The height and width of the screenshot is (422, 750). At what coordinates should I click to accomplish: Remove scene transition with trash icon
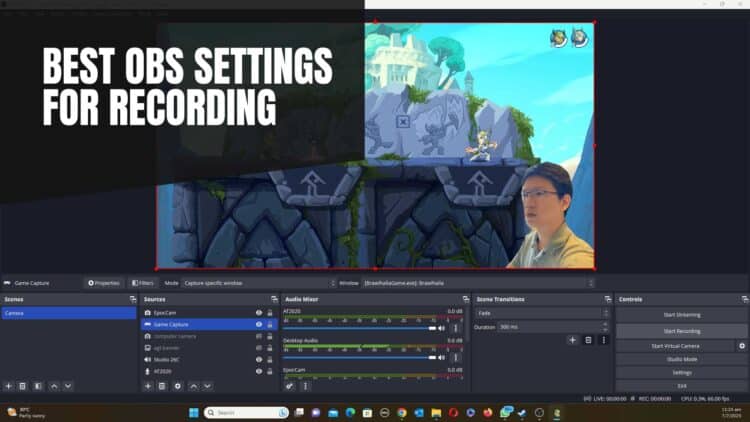pyautogui.click(x=588, y=340)
